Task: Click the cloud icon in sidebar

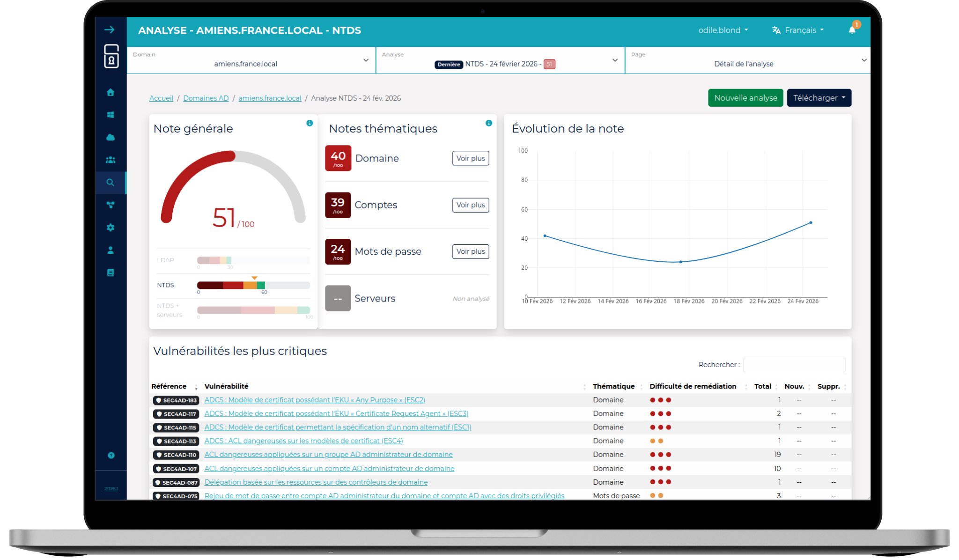Action: coord(111,137)
